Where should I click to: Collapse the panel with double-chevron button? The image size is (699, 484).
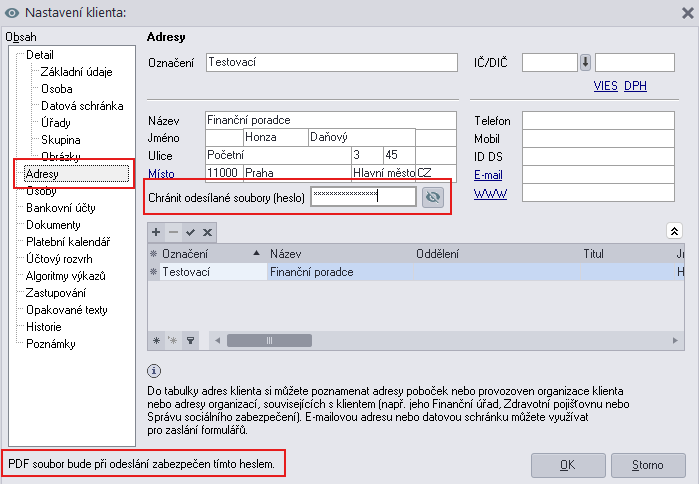676,231
